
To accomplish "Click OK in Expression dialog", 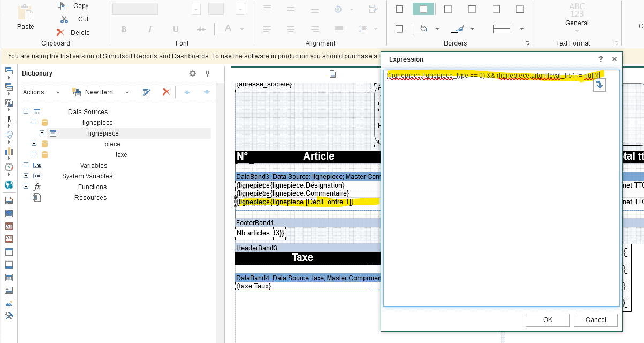I will point(548,320).
